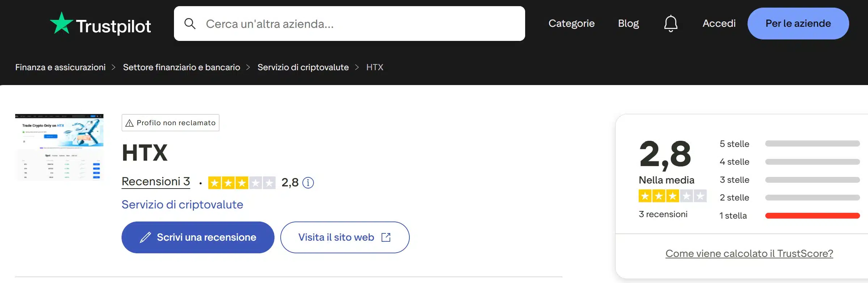
Task: Click the external link icon
Action: click(386, 237)
